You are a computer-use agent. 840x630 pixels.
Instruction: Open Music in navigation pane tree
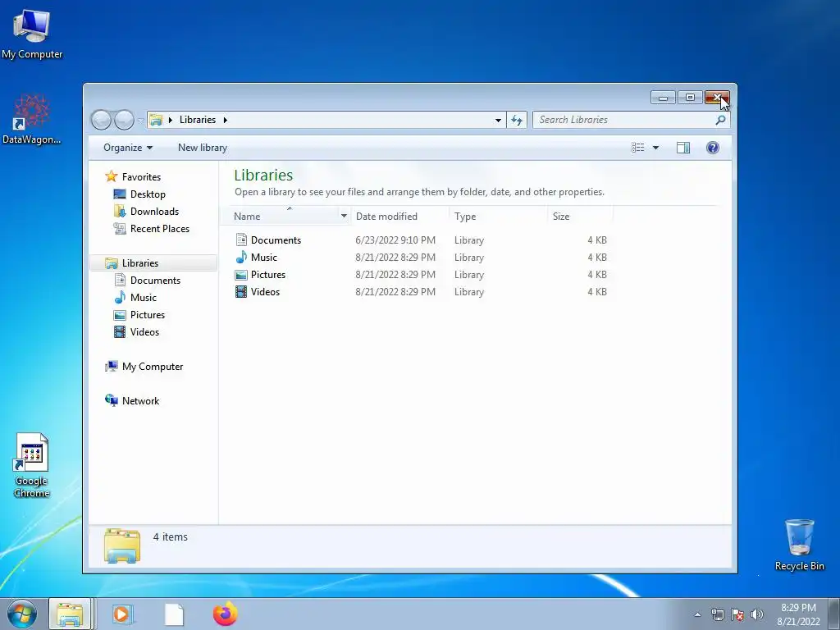[143, 297]
